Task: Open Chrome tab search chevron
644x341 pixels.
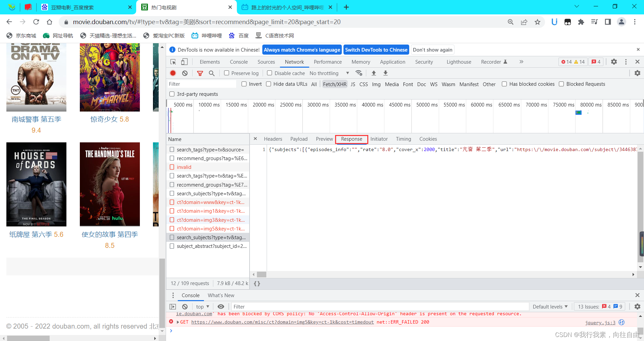Action: pos(577,6)
